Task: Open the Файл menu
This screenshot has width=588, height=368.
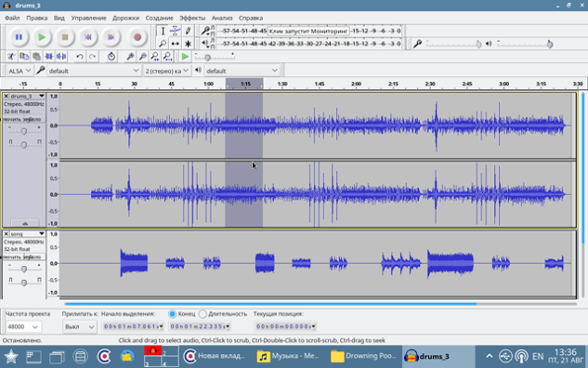Action: [12, 18]
